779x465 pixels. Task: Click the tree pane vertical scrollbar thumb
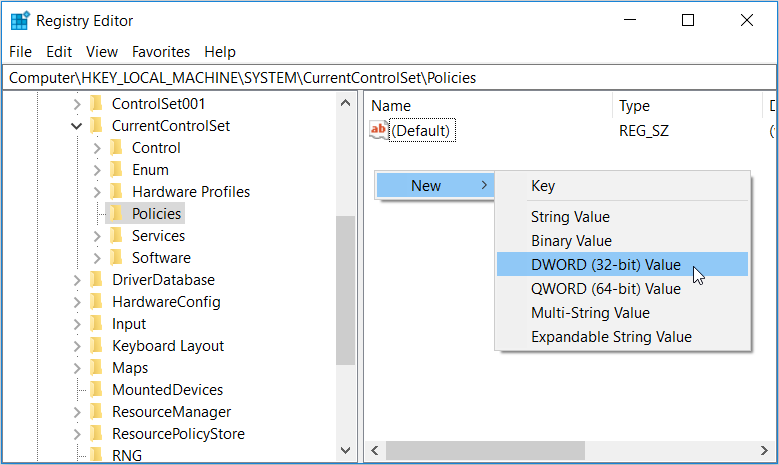[345, 290]
